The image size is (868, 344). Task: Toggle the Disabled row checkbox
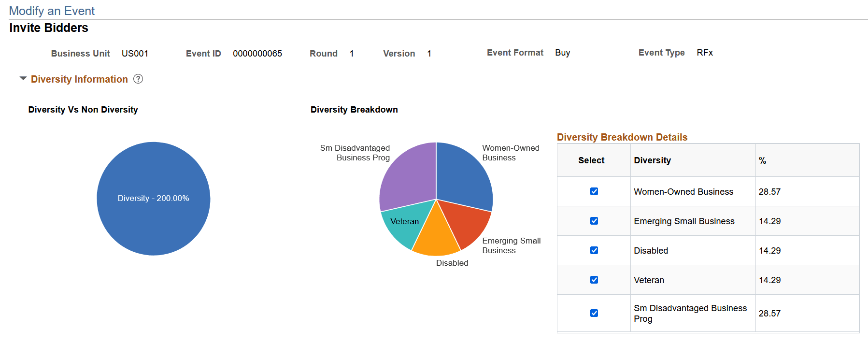594,250
